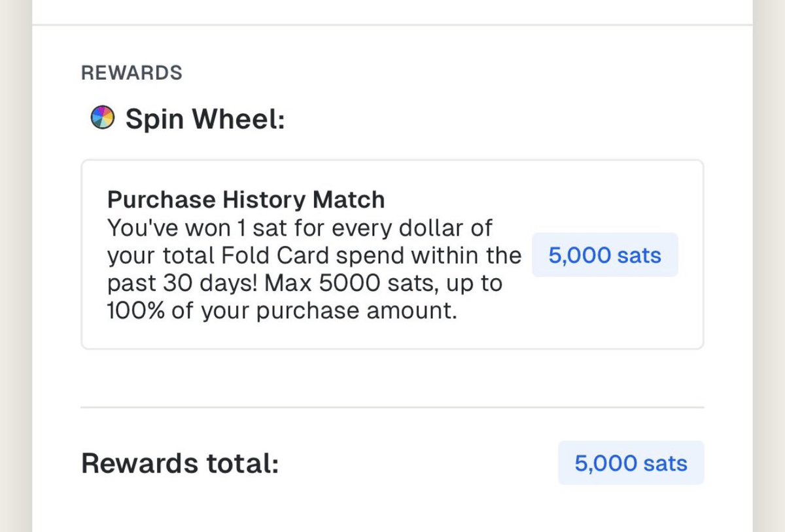Click the beige margin left of the panel
The height and width of the screenshot is (532, 785).
point(16,262)
